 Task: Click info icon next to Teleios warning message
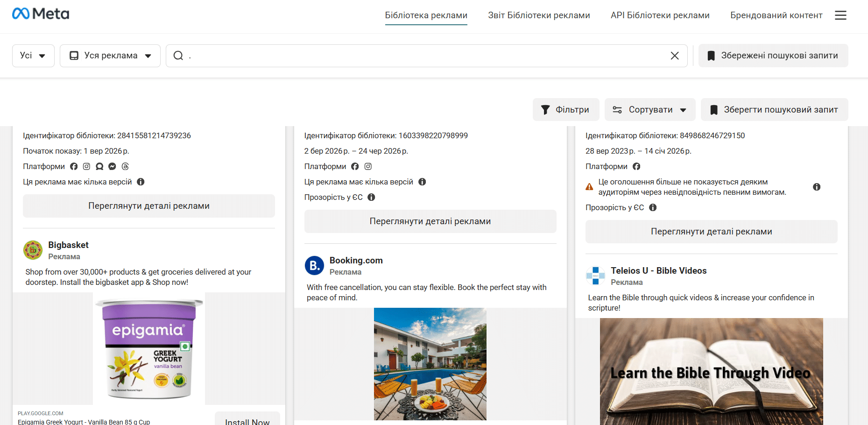(x=817, y=187)
